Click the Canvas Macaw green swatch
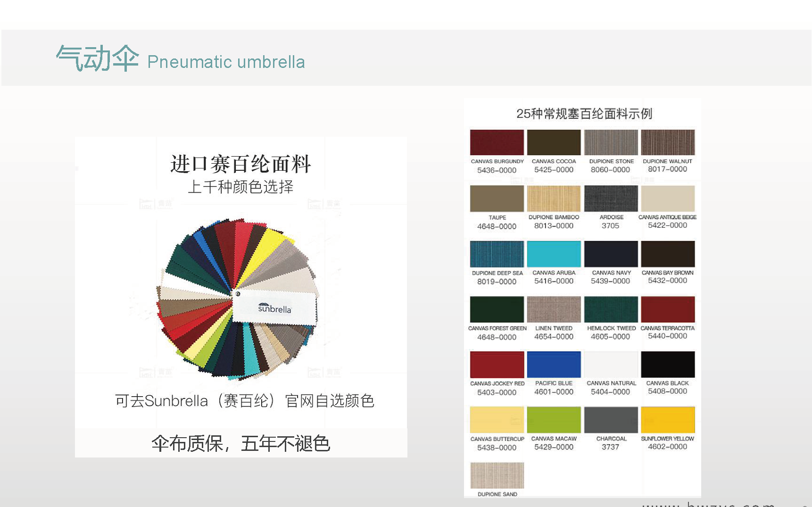The width and height of the screenshot is (812, 507). [554, 420]
